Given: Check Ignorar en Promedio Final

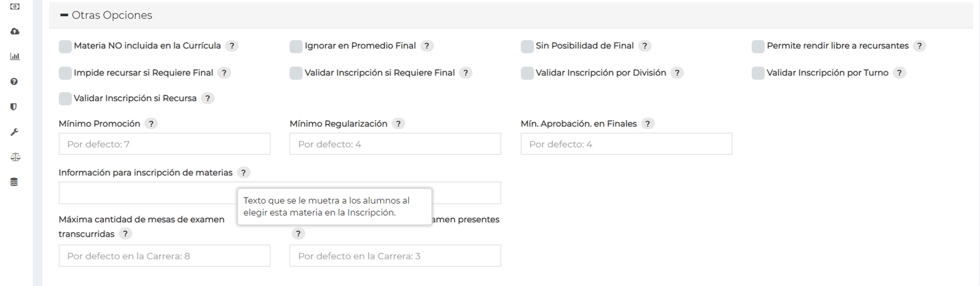Looking at the screenshot, I should (296, 46).
